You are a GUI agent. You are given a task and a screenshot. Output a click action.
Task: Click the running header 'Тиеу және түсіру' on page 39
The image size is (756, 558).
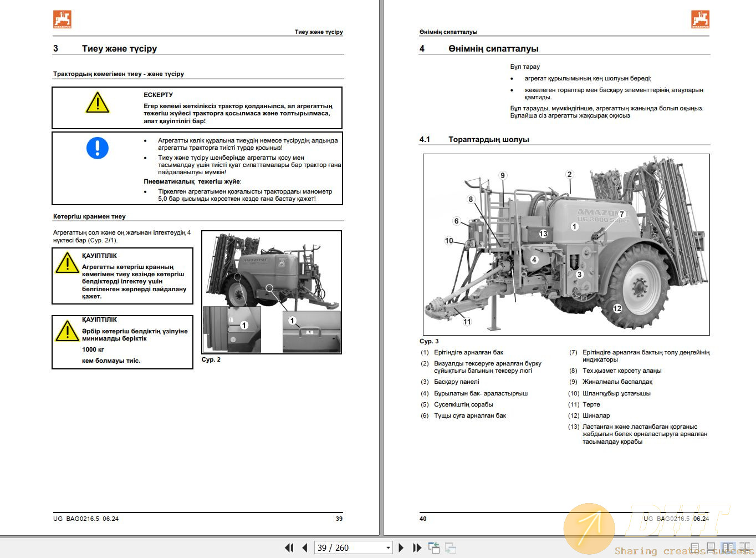[x=319, y=32]
